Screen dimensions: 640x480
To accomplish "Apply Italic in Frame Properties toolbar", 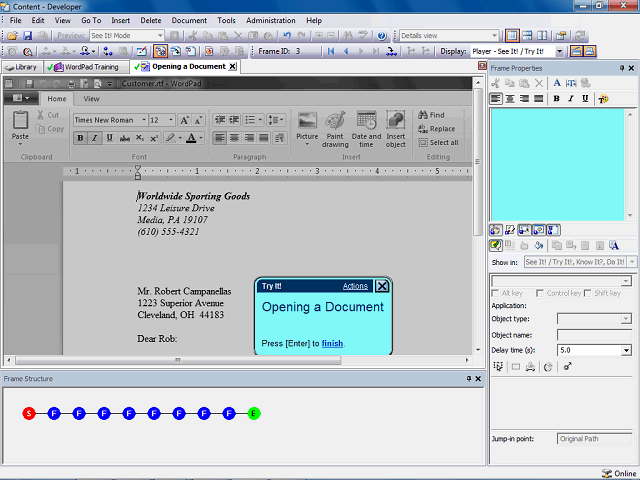I will click(x=571, y=98).
